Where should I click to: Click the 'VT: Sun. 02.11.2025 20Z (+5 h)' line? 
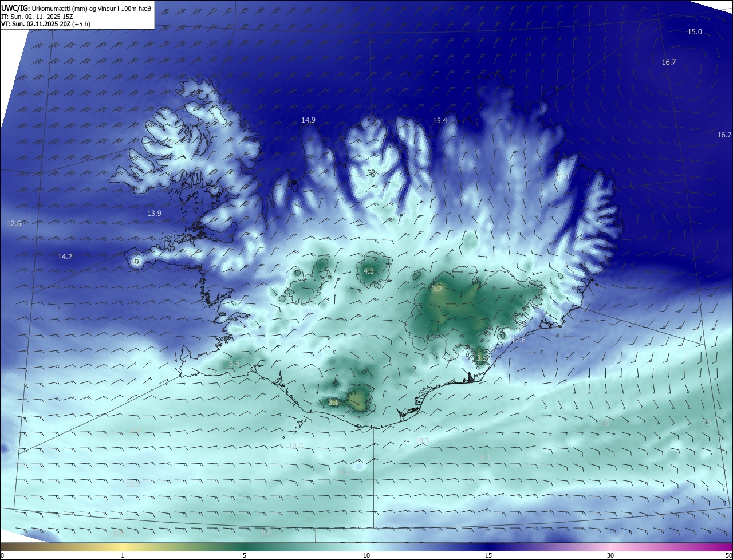[x=45, y=24]
